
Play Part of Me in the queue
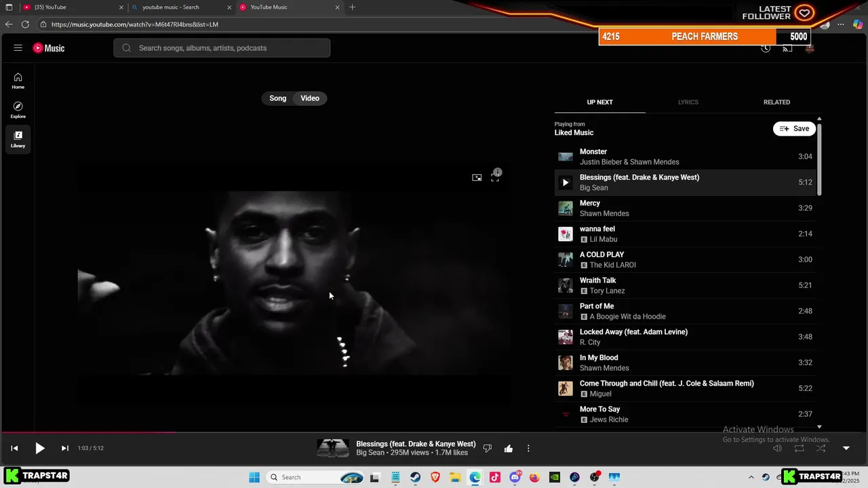[x=686, y=311]
